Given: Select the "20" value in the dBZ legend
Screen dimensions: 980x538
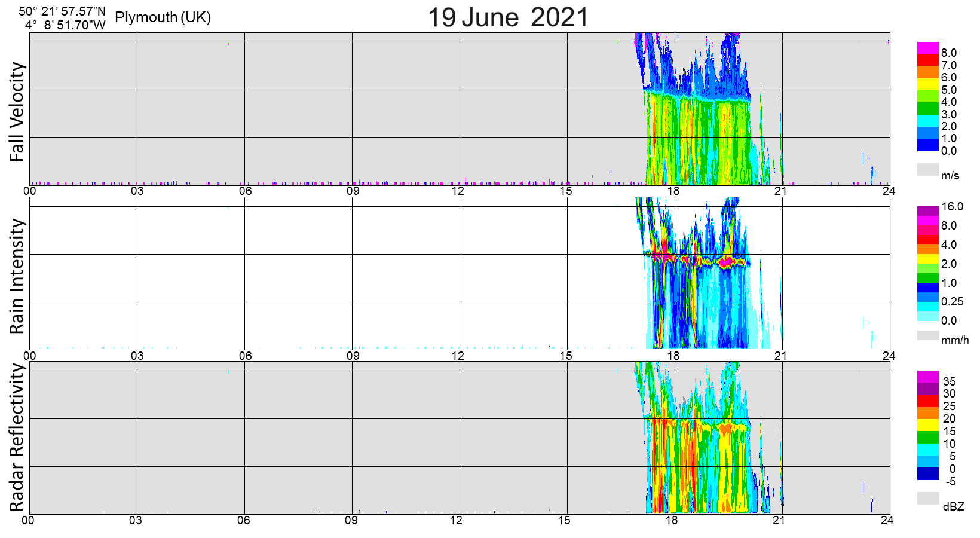Looking at the screenshot, I should tap(950, 418).
